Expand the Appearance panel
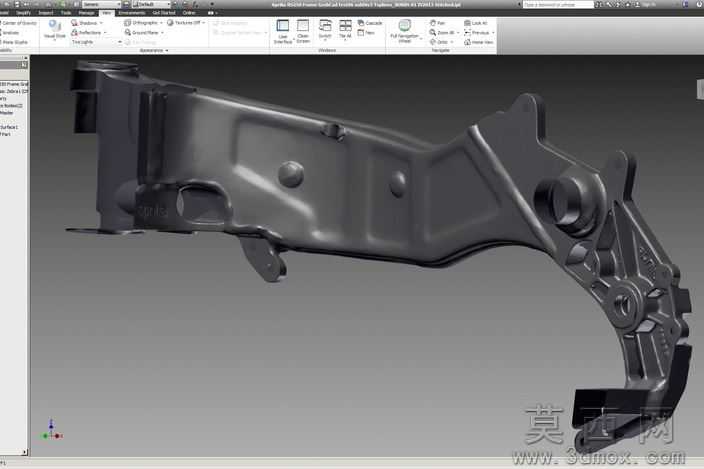704x469 pixels. point(154,50)
